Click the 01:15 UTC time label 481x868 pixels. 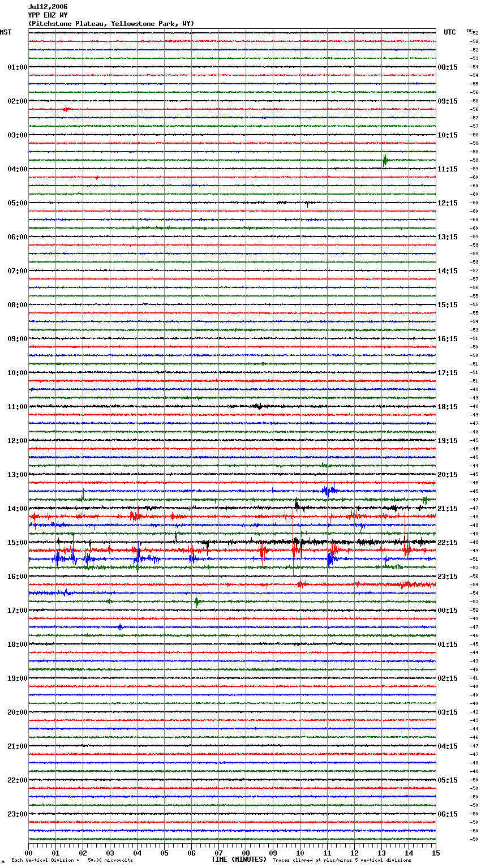coord(448,644)
